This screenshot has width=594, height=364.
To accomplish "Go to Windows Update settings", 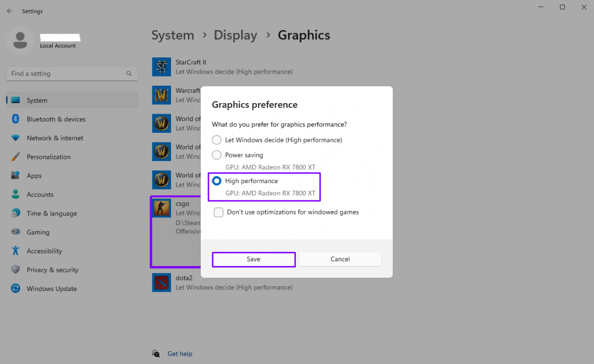I will click(51, 289).
